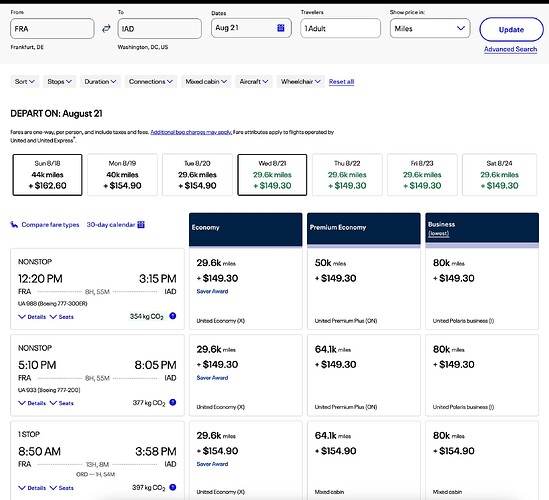The width and height of the screenshot is (549, 500).
Task: Select Thu 8/22 date tab
Action: (x=347, y=175)
